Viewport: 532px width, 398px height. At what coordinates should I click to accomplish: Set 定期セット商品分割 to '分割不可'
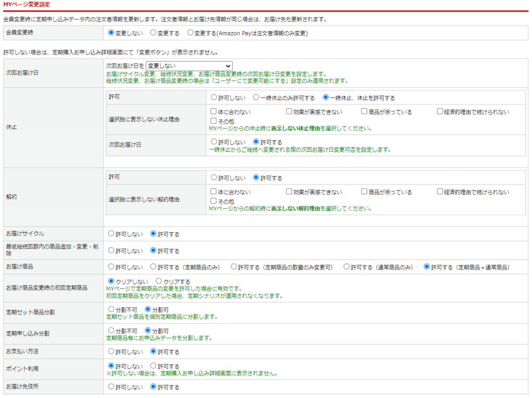tap(111, 309)
